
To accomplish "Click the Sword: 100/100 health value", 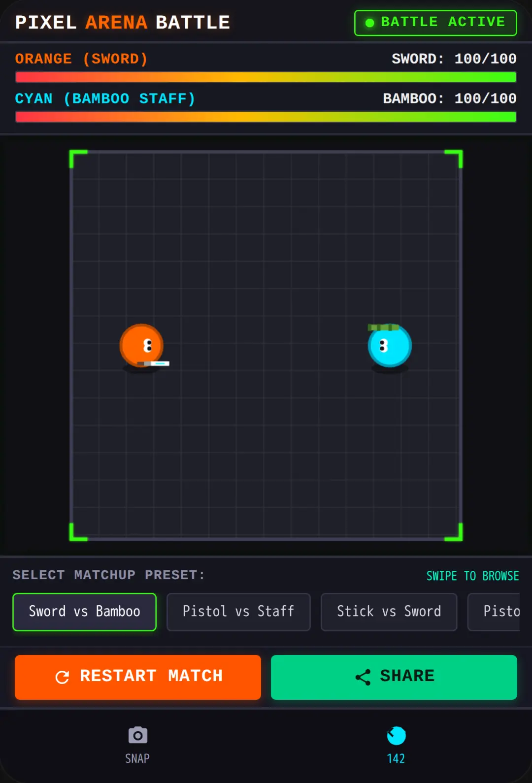I will (x=454, y=59).
